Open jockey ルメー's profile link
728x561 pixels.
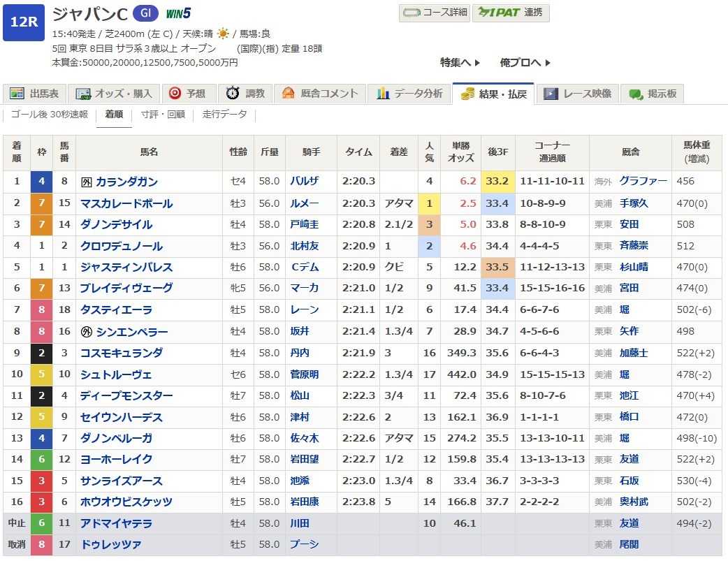coord(305,203)
